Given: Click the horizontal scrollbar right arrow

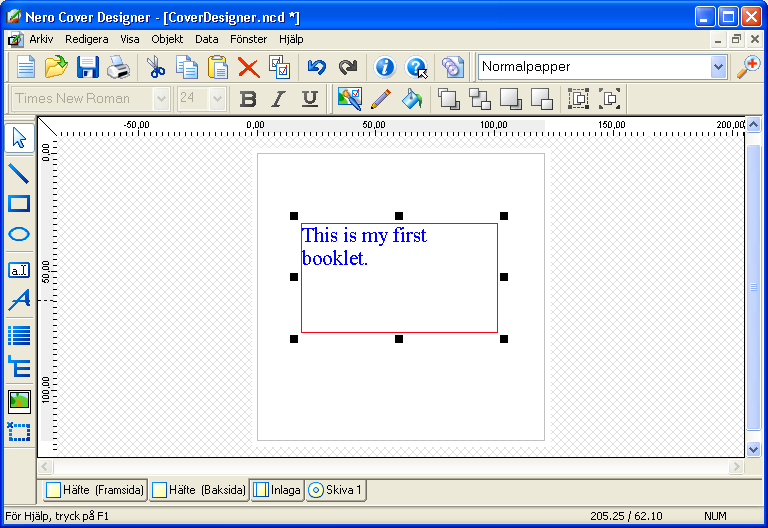Looking at the screenshot, I should point(736,466).
